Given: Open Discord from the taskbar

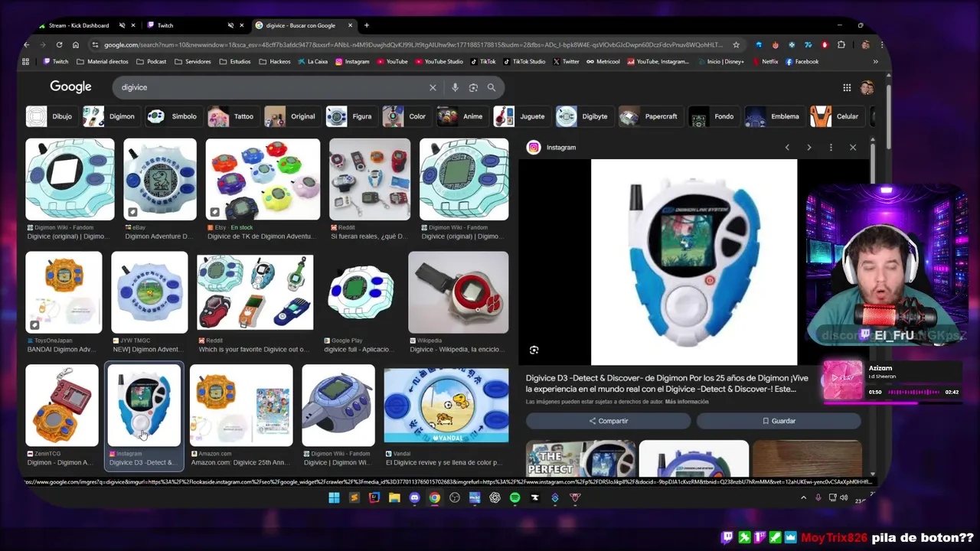Looking at the screenshot, I should (414, 497).
